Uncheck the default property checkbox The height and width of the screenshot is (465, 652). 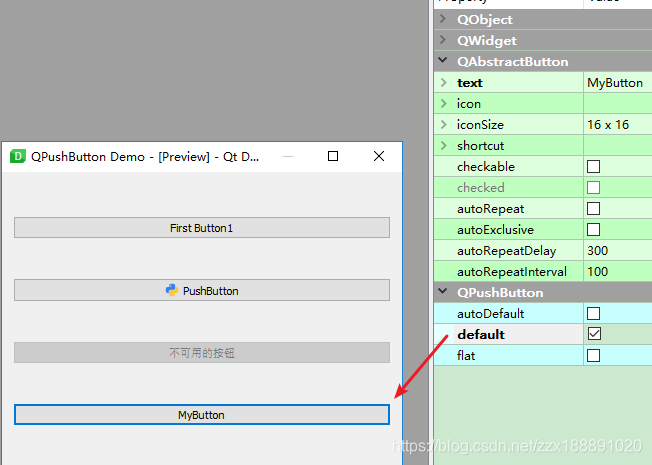594,334
